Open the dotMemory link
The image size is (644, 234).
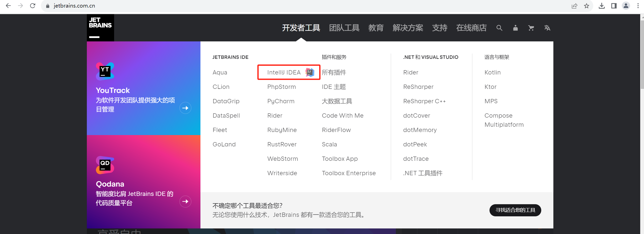click(x=420, y=130)
